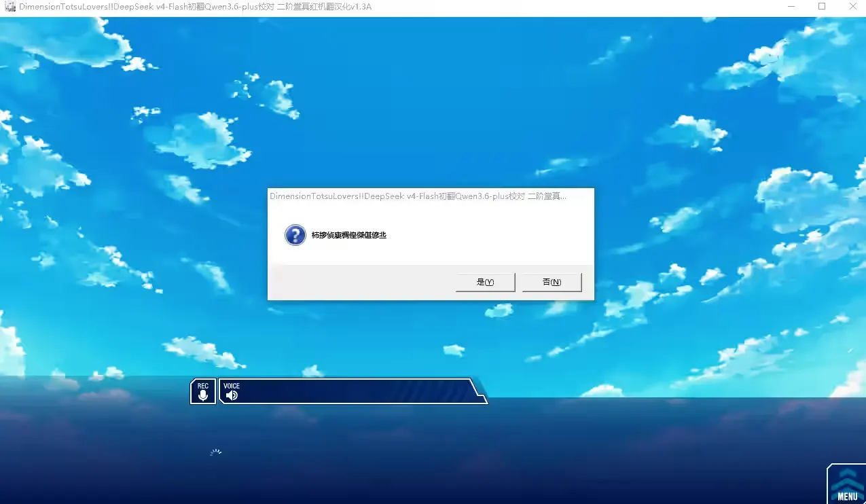Click the voice playback bar
The image size is (866, 504).
click(353, 391)
